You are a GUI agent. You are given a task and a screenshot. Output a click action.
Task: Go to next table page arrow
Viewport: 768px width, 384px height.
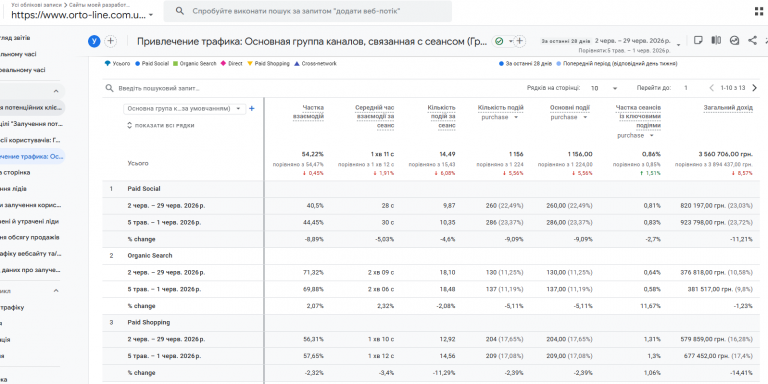point(754,88)
